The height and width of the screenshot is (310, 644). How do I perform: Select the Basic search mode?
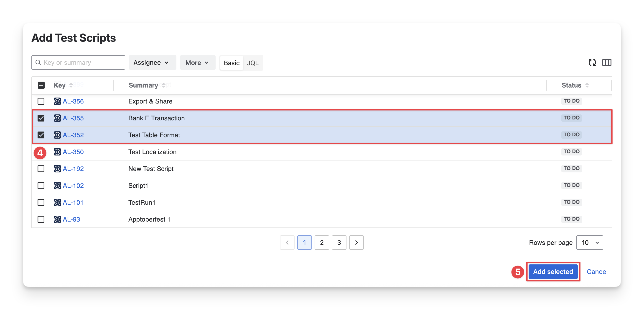coord(232,63)
